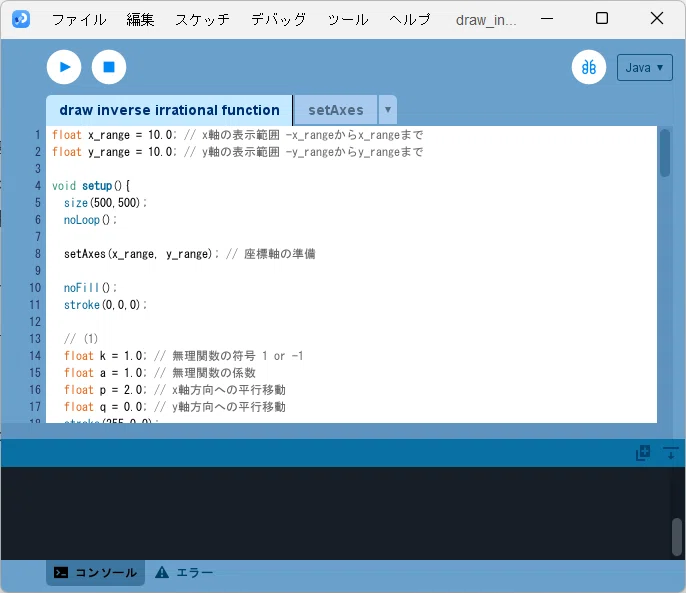The width and height of the screenshot is (686, 593).
Task: Click the 'float a = 1.0;' line
Action: coord(105,373)
